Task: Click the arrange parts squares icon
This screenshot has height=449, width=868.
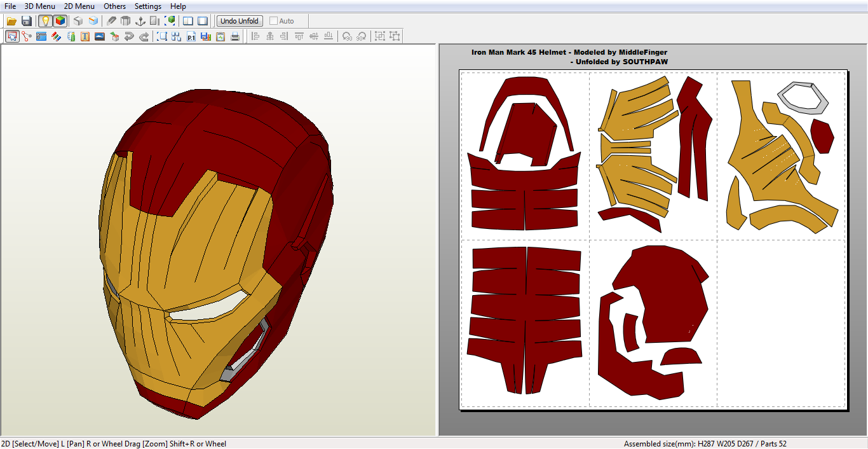Action: 177,36
